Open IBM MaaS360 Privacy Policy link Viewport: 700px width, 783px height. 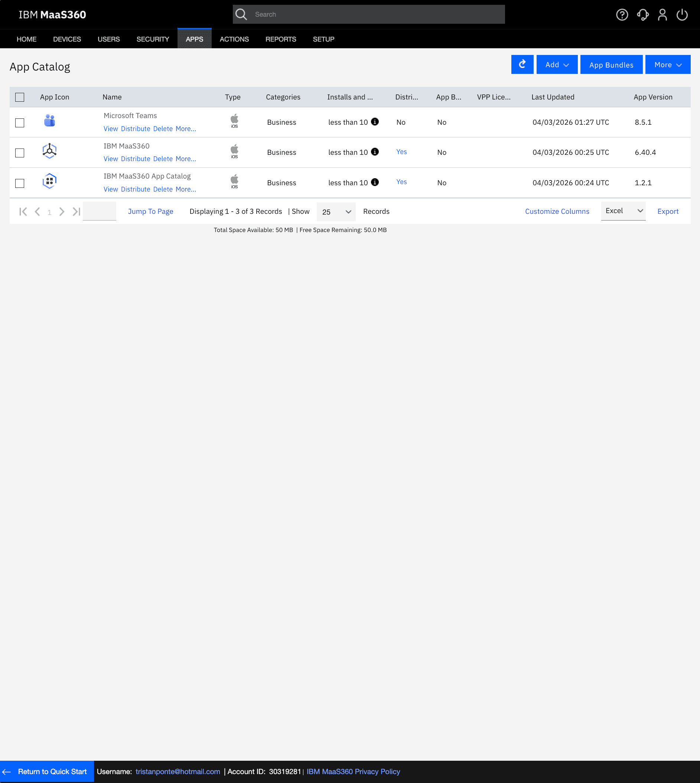point(353,771)
